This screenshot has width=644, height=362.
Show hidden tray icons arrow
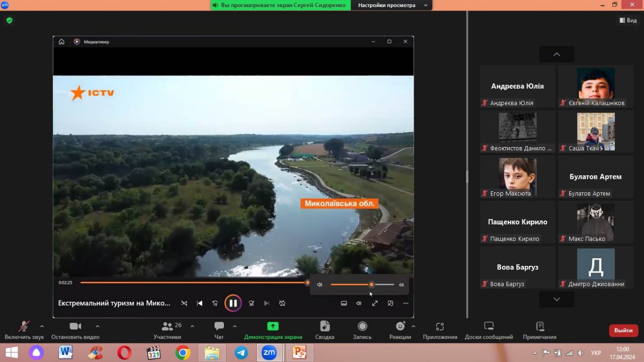click(535, 353)
